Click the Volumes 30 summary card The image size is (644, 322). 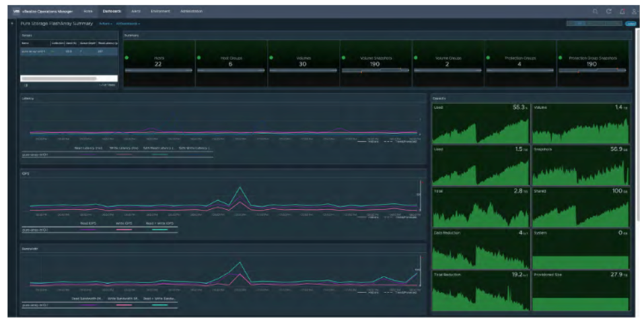304,63
